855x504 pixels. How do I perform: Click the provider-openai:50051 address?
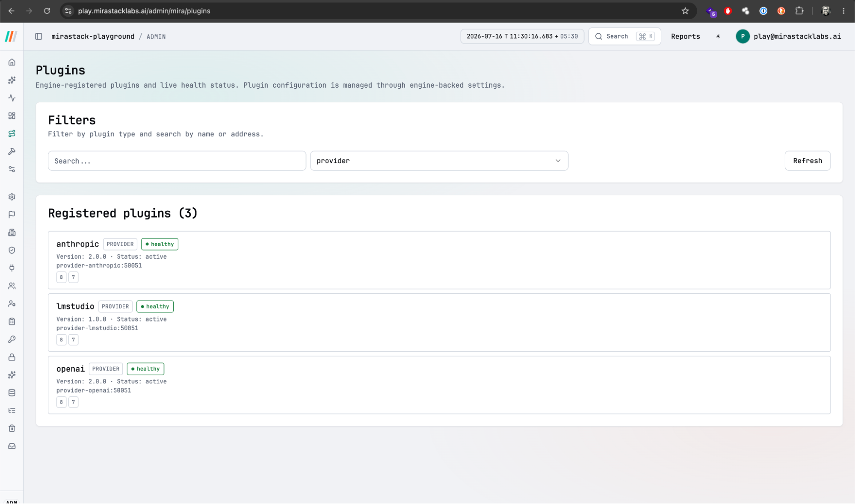coord(94,391)
